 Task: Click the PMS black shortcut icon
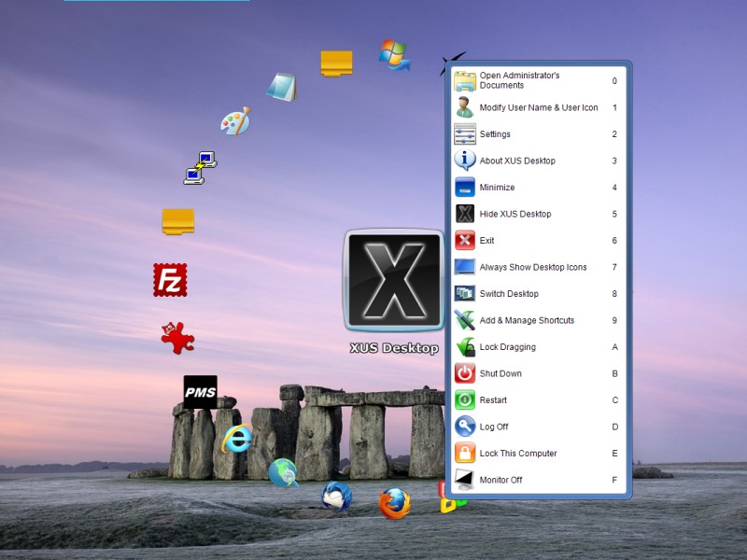click(x=200, y=393)
